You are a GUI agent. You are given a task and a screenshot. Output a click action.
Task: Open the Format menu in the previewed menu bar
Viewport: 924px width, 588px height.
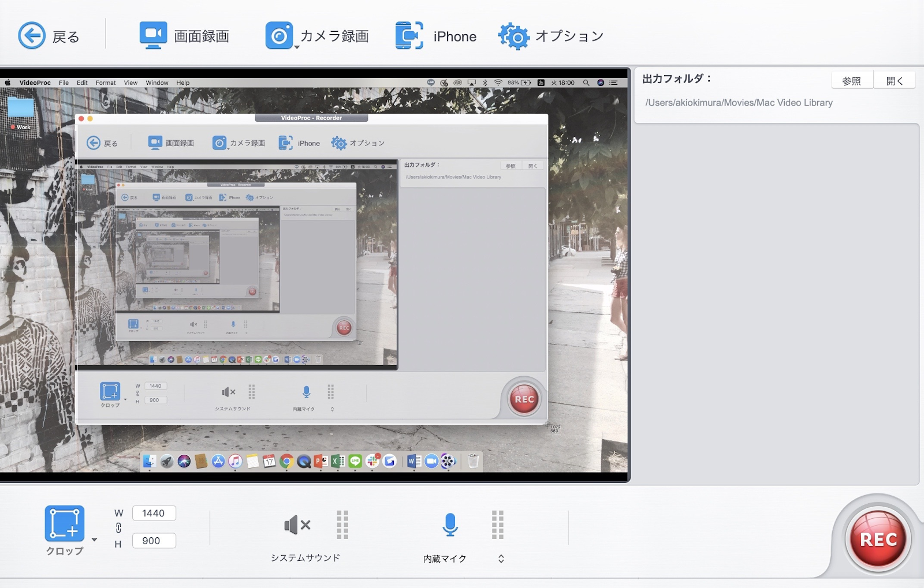pyautogui.click(x=106, y=83)
